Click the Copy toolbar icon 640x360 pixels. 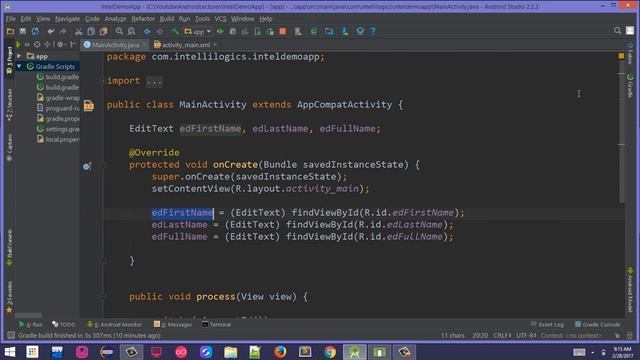[x=91, y=31]
